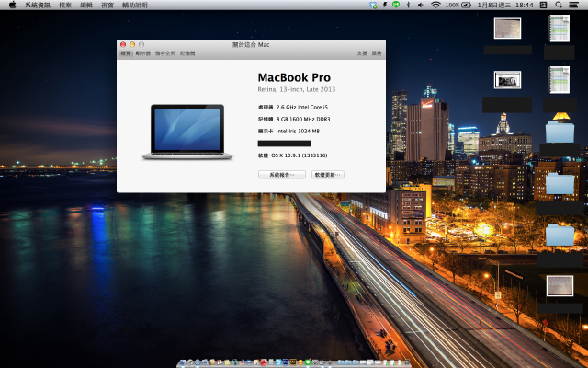Open the 編輯 menu
Screen dimensions: 588x368
pos(86,5)
